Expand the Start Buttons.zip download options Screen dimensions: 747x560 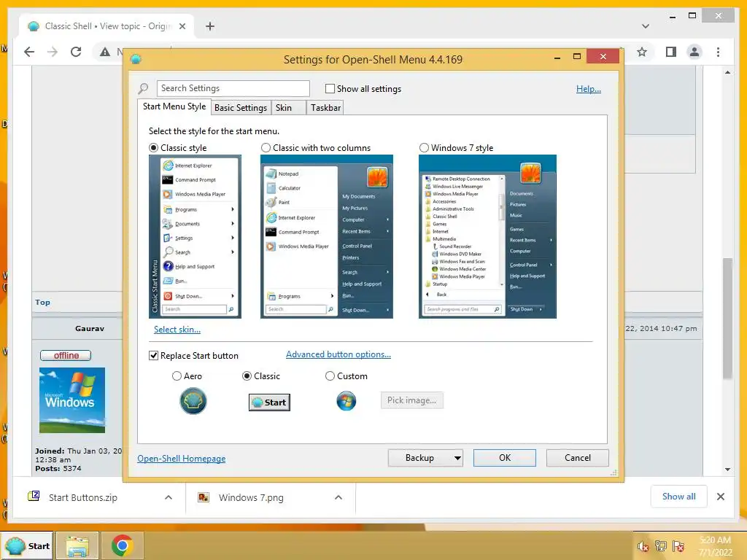click(x=169, y=497)
